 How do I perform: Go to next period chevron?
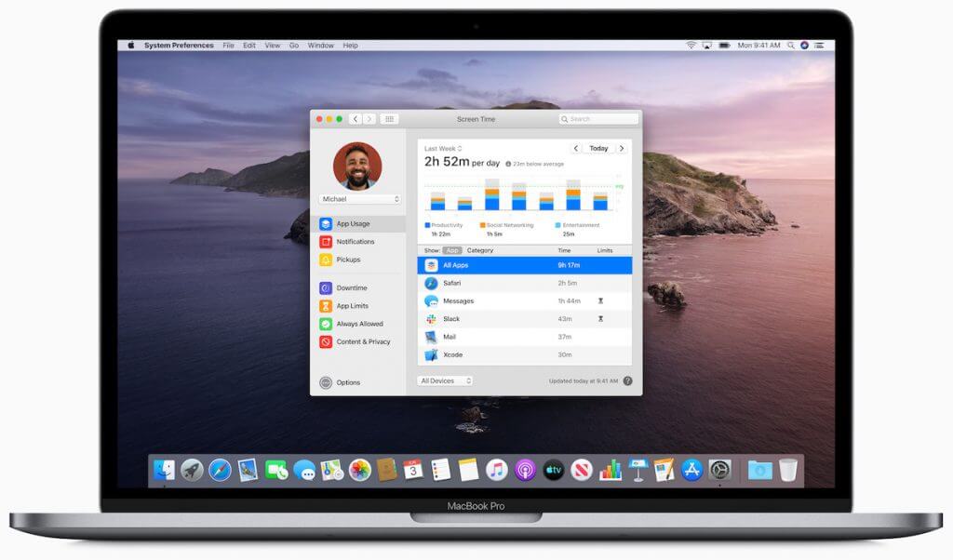[622, 148]
